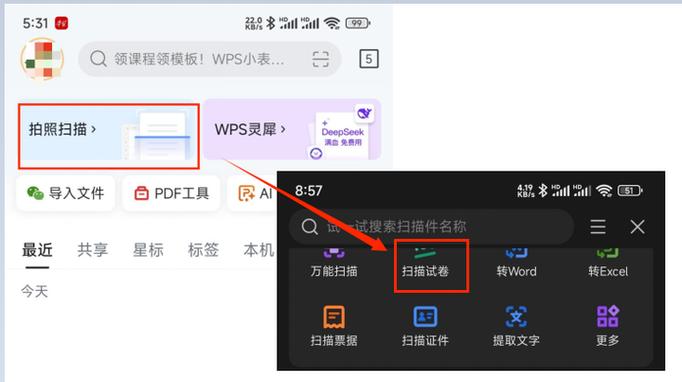
Task: Close the scan panel with X
Action: click(638, 227)
